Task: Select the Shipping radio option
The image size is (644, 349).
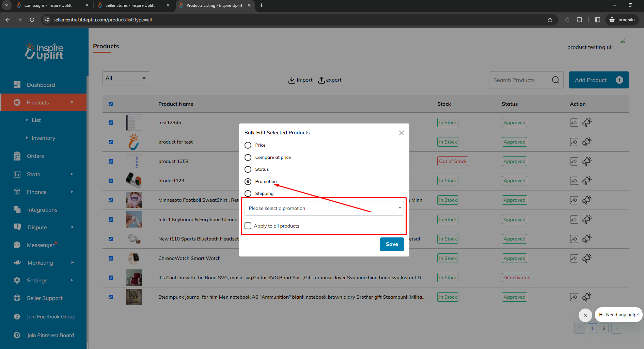Action: coord(248,194)
